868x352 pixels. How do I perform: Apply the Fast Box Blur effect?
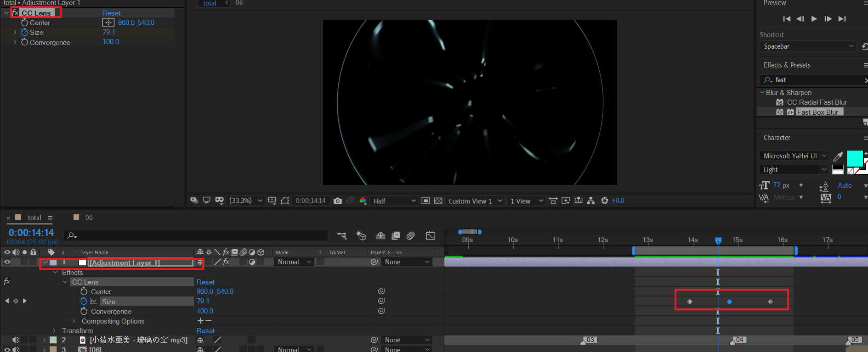(817, 112)
